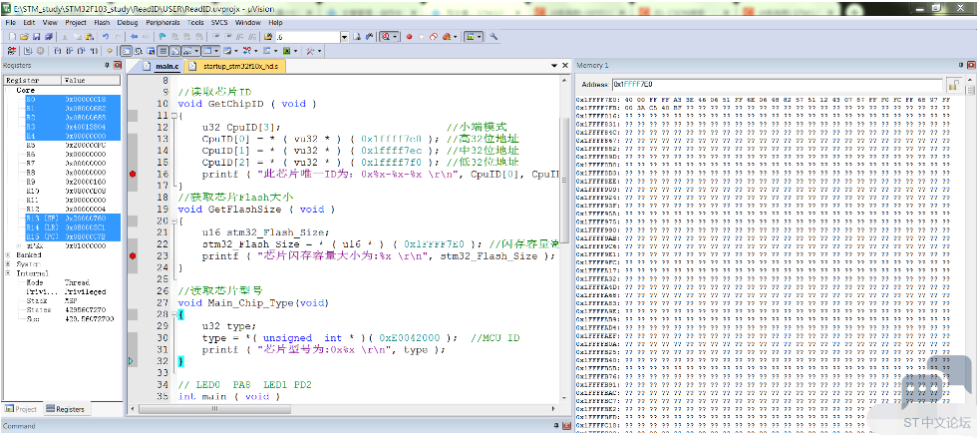This screenshot has width=980, height=438.
Task: Collapse GetChipID function at line 11
Action: [173, 116]
